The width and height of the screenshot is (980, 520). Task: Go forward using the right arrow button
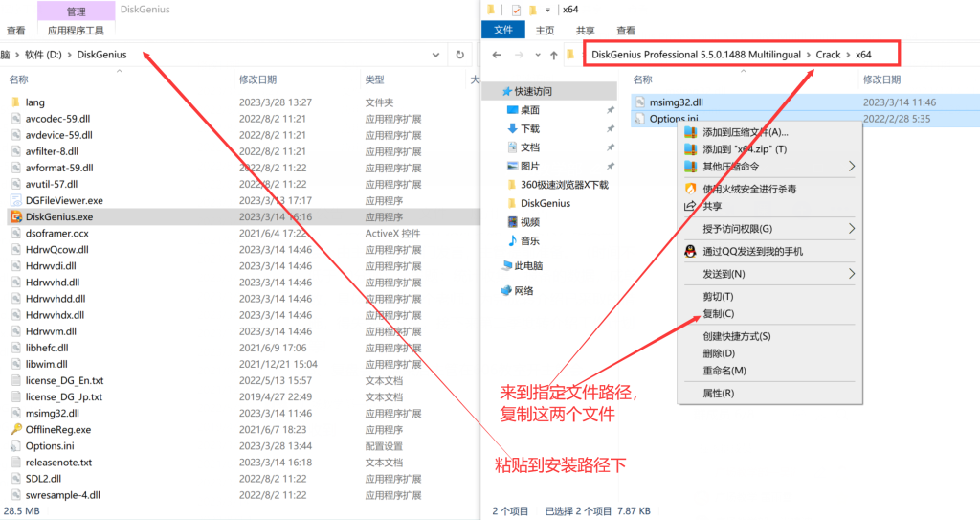coord(519,56)
